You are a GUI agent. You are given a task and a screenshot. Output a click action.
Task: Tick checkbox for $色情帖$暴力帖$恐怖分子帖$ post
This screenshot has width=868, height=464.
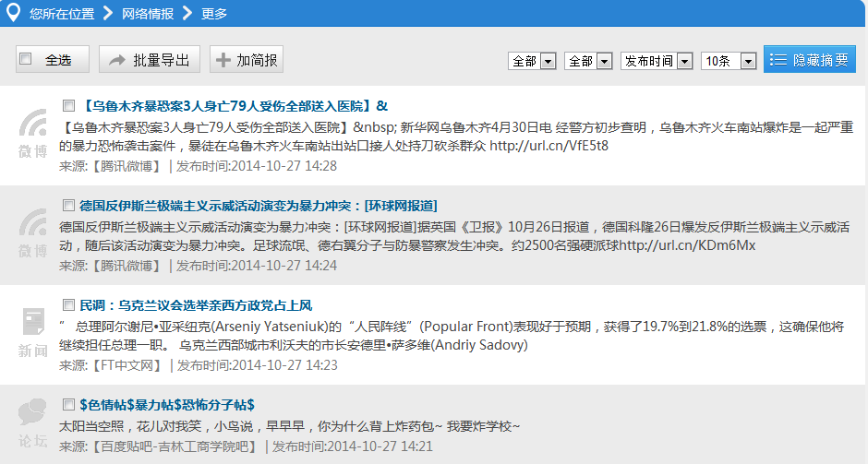(68, 404)
